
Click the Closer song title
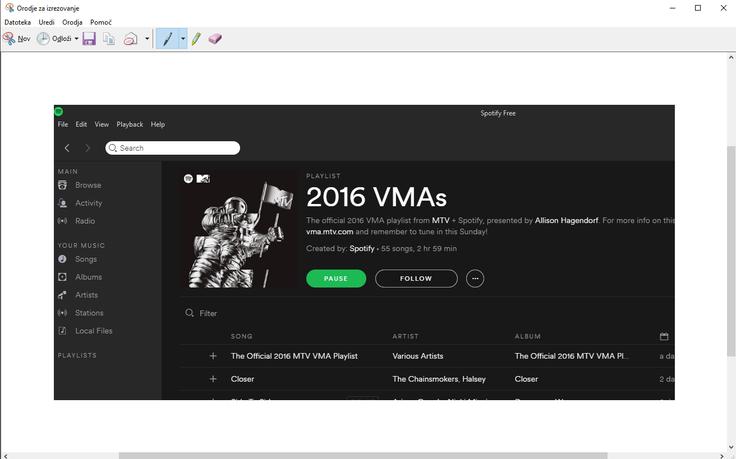click(242, 379)
